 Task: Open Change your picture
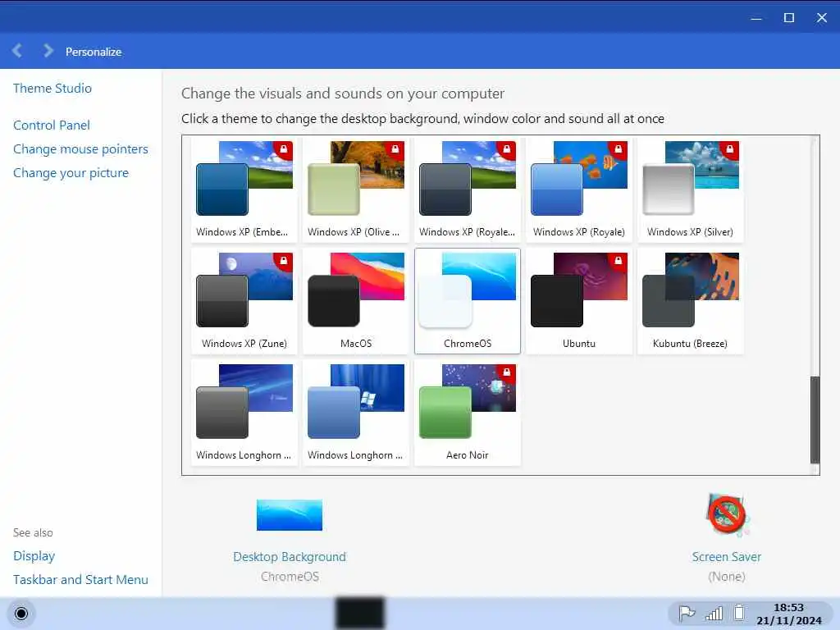71,173
